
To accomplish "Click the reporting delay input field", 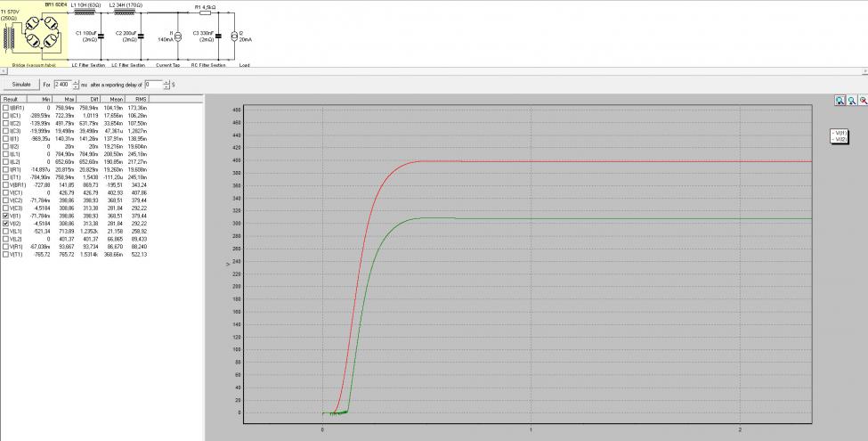I will point(153,85).
